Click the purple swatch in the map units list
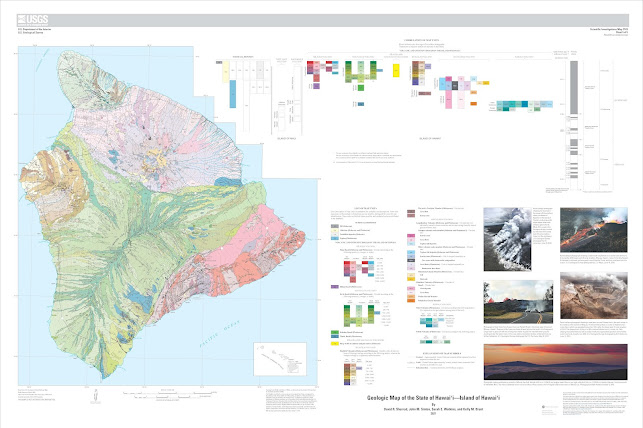The image size is (643, 428). [334, 287]
